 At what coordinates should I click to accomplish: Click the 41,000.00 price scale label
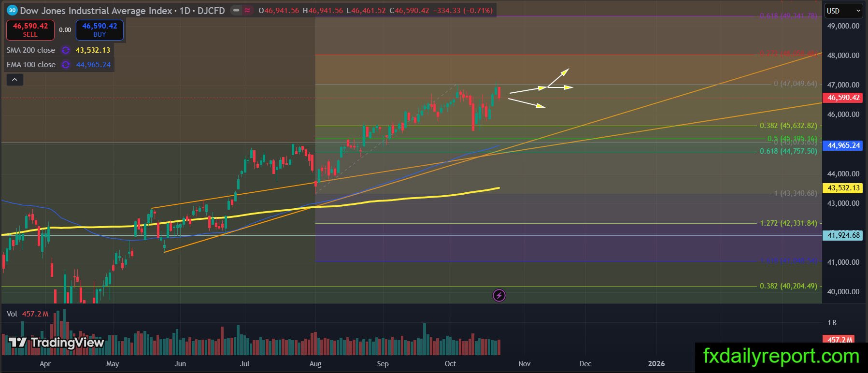843,262
